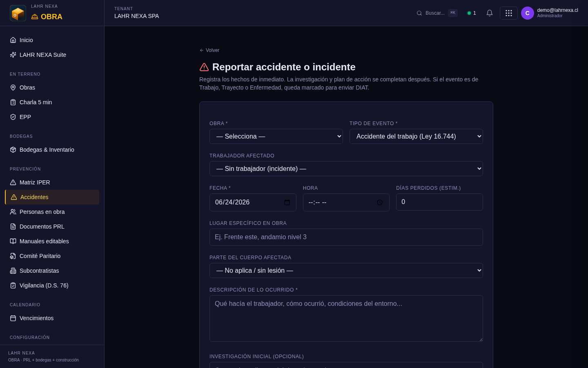Click the EPP label
Screen dimensions: 588x368
click(25, 117)
